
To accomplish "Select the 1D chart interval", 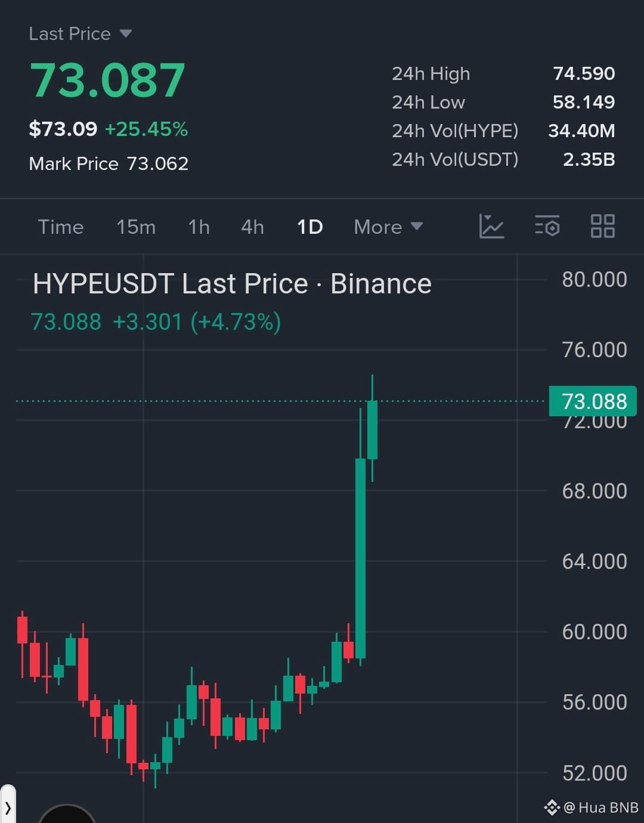I will (x=310, y=227).
